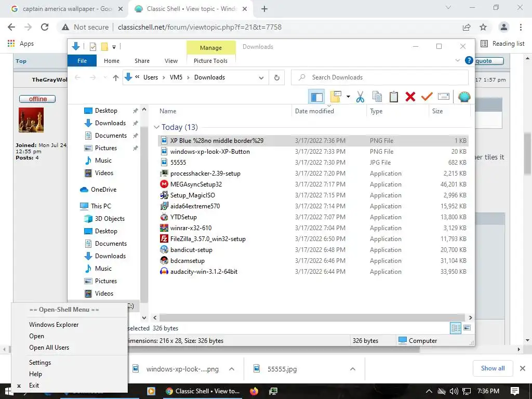
Task: Click the MEGAsyncSetup32 file icon
Action: [x=164, y=184]
